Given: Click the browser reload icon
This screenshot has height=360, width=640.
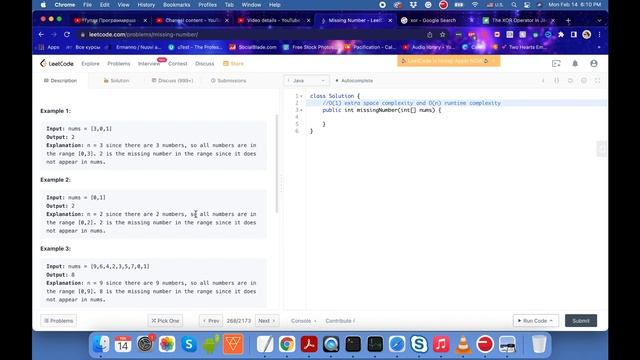Looking at the screenshot, I should [67, 35].
